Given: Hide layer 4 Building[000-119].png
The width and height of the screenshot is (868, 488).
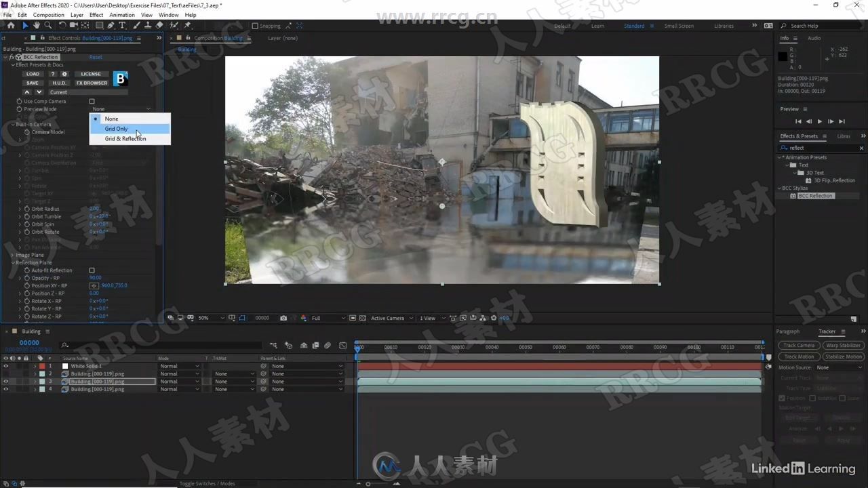Looking at the screenshot, I should [5, 389].
